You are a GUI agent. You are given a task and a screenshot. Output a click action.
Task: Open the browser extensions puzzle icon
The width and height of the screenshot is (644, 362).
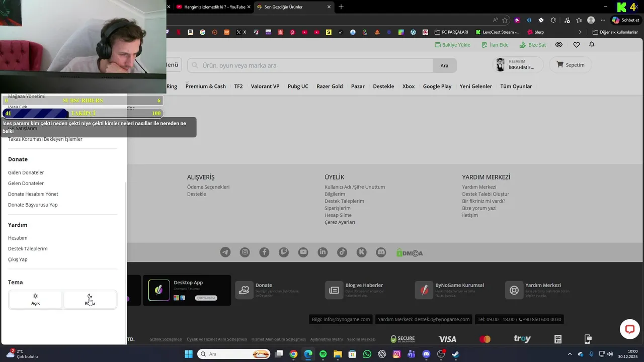tap(553, 20)
